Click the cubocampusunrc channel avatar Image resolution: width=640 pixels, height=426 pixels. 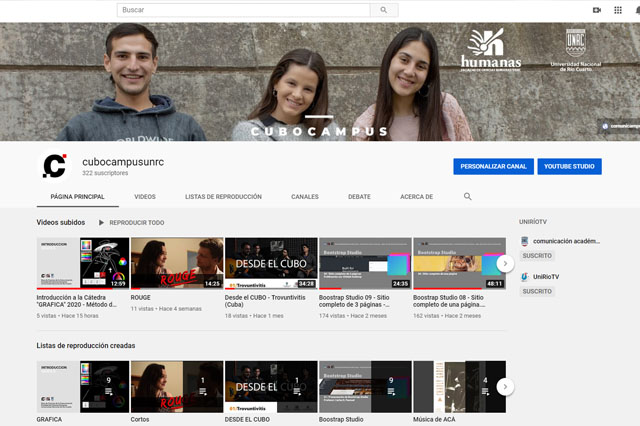click(54, 166)
